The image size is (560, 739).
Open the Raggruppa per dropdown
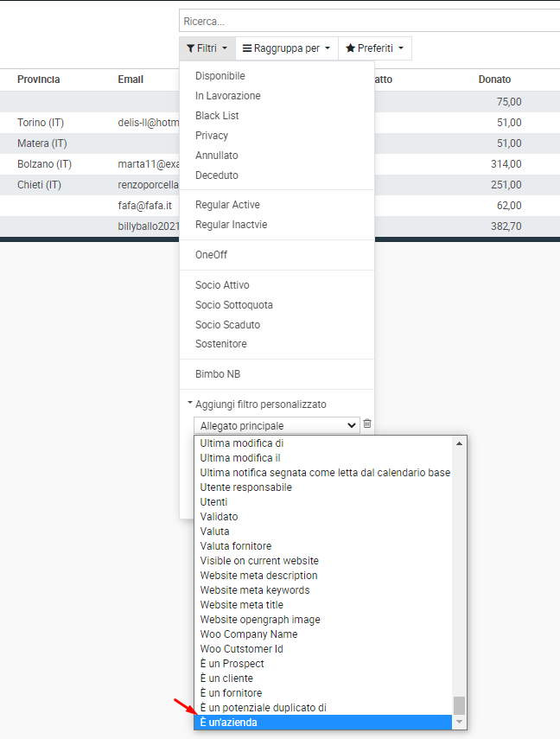pos(286,48)
